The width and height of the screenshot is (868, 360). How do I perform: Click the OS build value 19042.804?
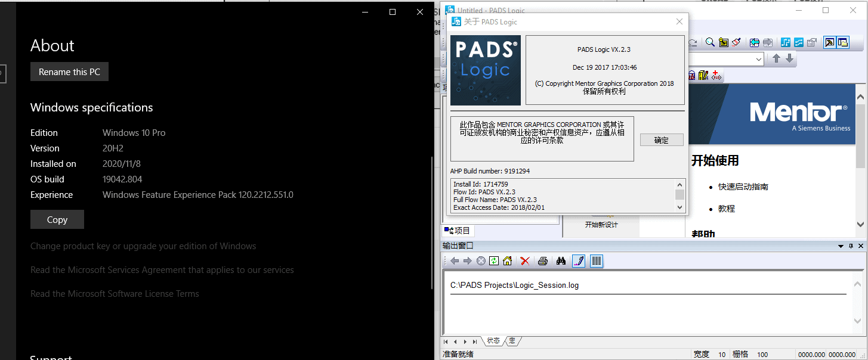[122, 179]
